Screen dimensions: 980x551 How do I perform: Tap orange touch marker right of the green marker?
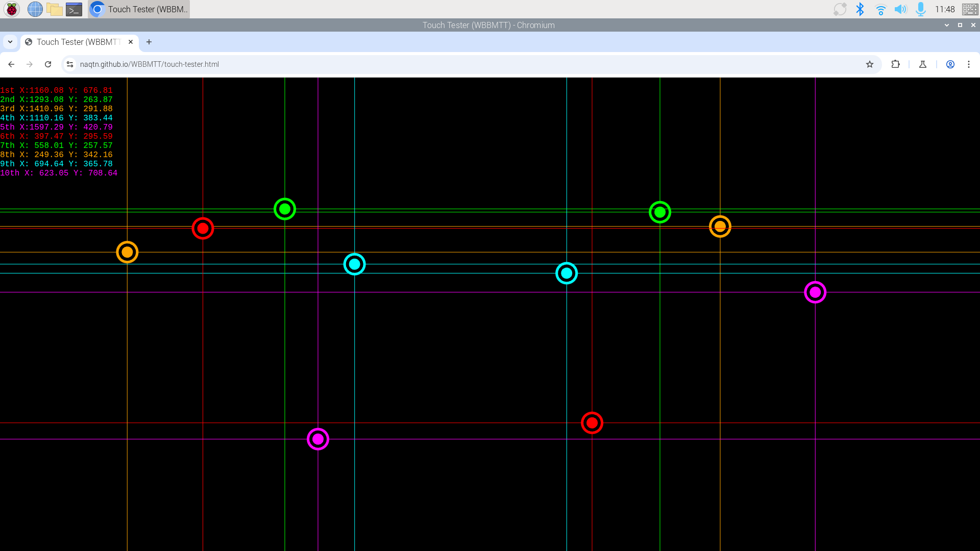coord(720,227)
